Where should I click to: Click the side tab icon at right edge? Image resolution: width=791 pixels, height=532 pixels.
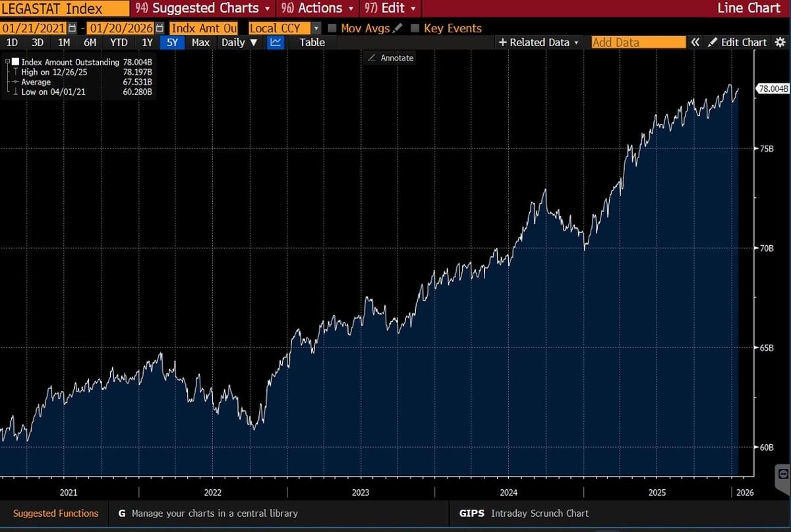782,473
